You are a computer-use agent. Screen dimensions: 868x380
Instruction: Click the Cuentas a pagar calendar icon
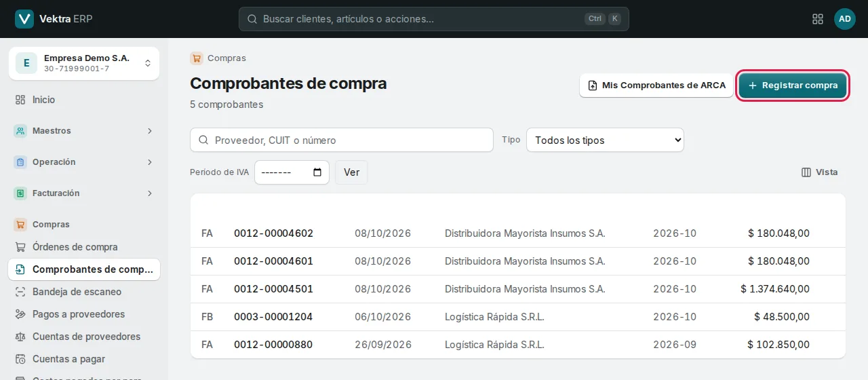tap(20, 359)
